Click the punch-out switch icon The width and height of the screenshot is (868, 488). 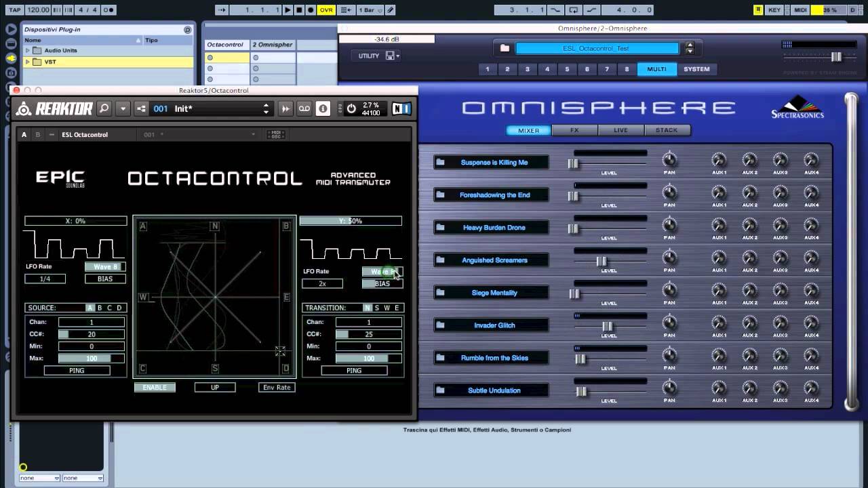coord(591,10)
